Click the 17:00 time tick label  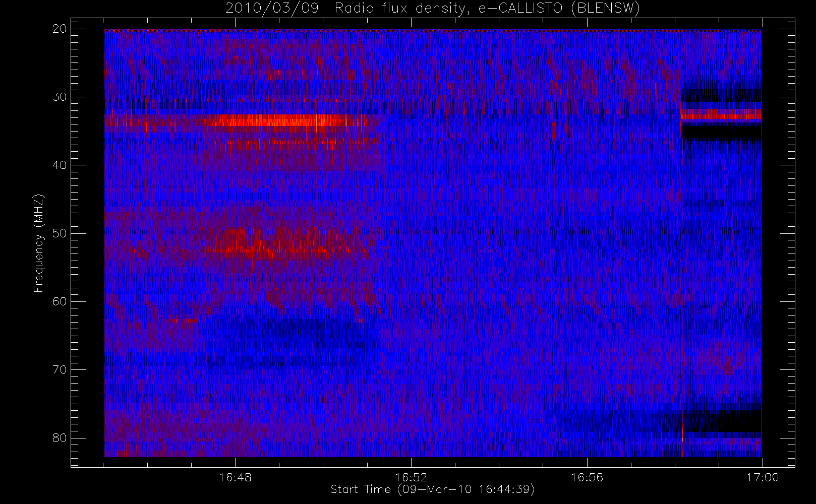pos(763,477)
